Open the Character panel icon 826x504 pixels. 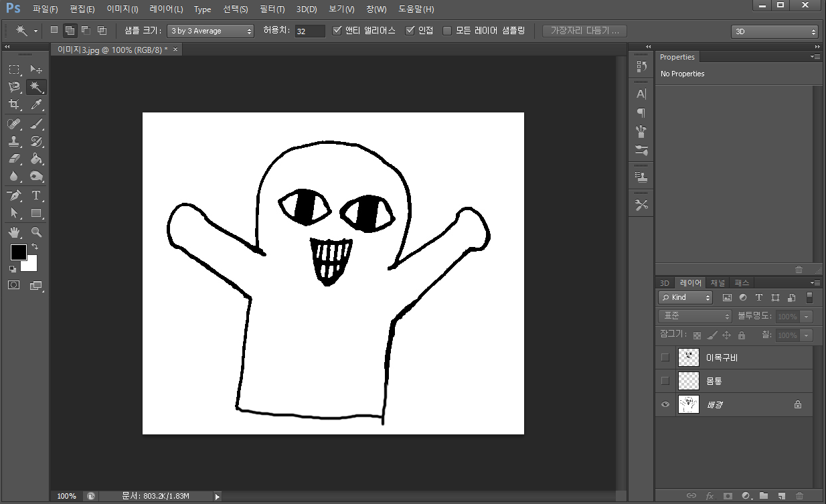[641, 94]
